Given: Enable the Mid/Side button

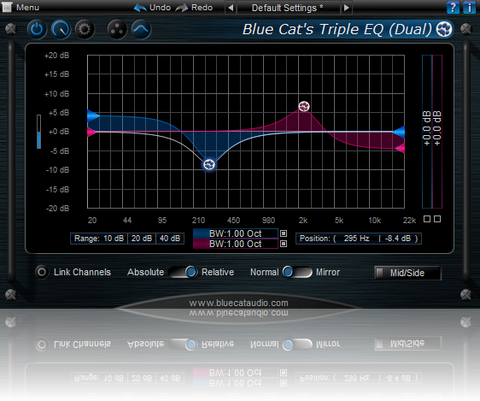Looking at the screenshot, I should click(x=408, y=273).
